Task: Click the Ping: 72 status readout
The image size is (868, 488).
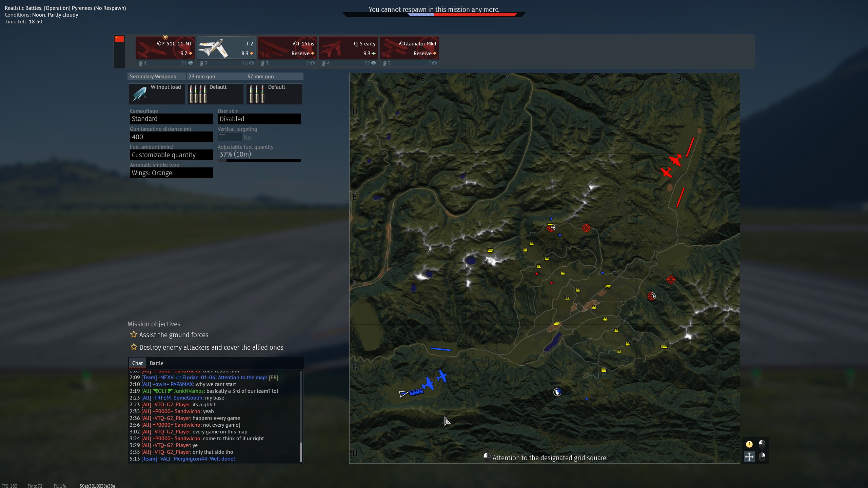Action: tap(35, 486)
